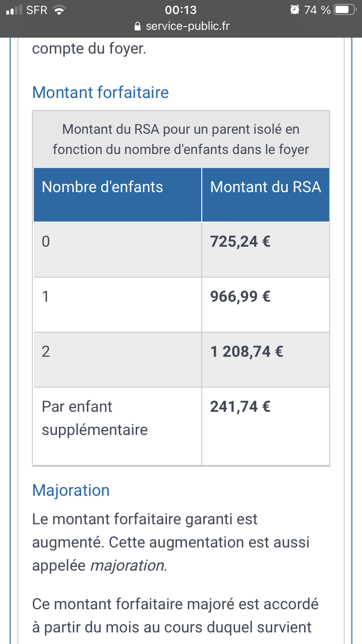Screen dimensions: 362x644
Task: Tap the Wi-Fi status icon
Action: (x=59, y=10)
